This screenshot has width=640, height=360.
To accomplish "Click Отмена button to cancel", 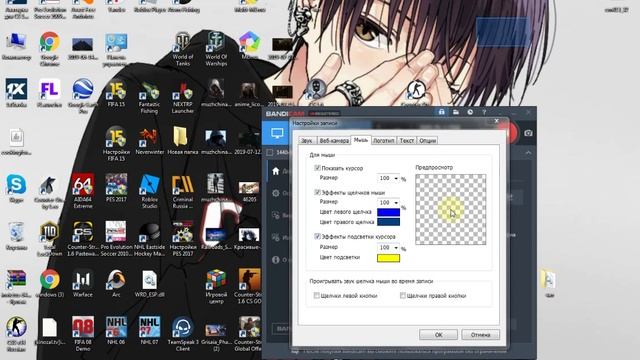I will 480,335.
